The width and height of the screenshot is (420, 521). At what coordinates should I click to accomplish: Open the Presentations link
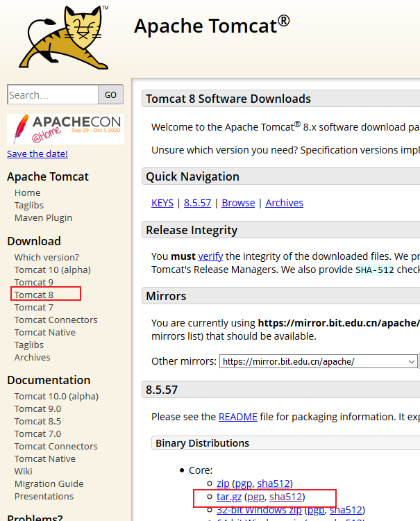[x=44, y=497]
